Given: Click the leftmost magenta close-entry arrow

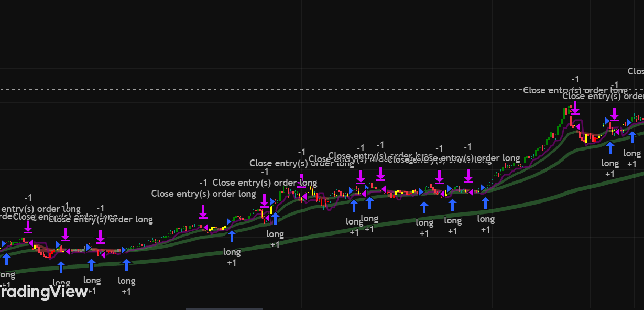Looking at the screenshot, I should click(28, 227).
